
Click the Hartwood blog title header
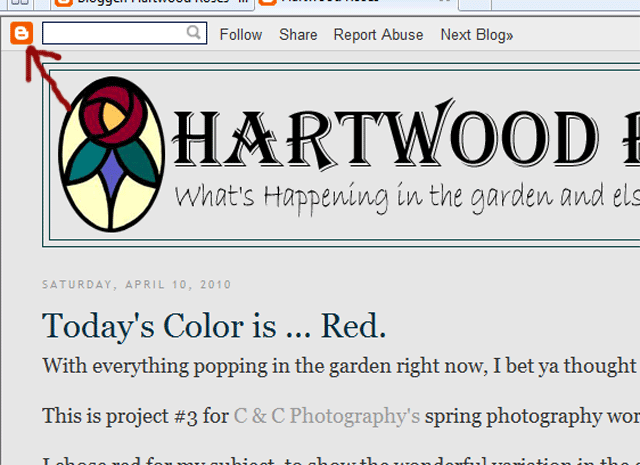click(406, 135)
